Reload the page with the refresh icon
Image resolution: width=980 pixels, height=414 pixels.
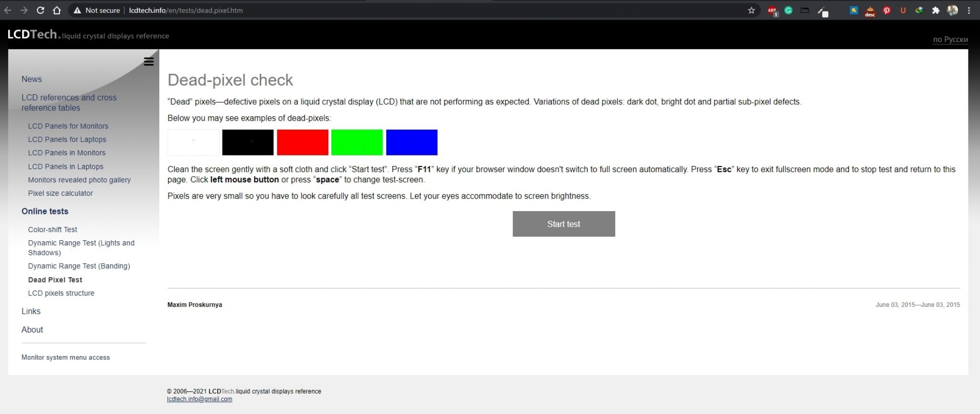pyautogui.click(x=40, y=10)
